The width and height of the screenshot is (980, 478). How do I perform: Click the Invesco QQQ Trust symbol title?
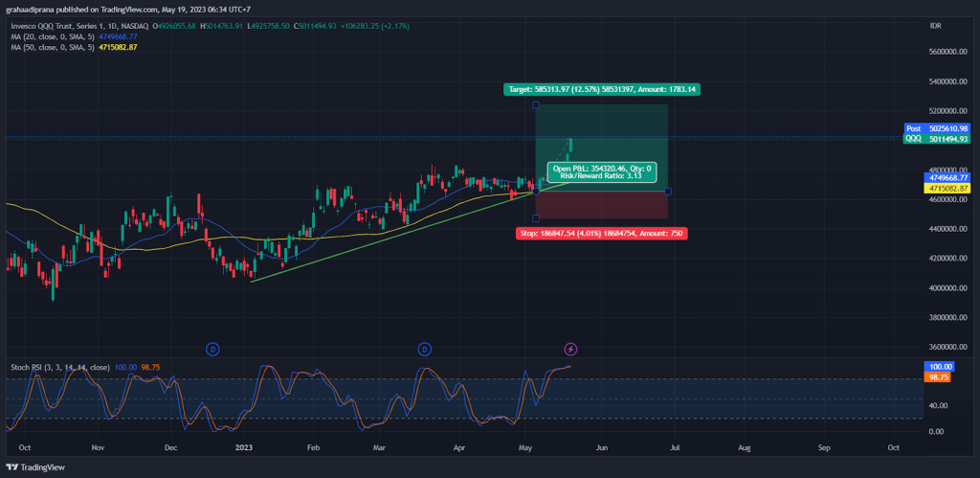click(x=79, y=26)
